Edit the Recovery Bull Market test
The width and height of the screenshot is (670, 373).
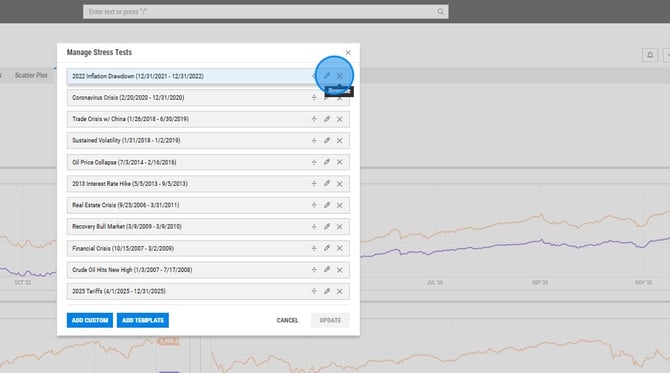pos(327,227)
